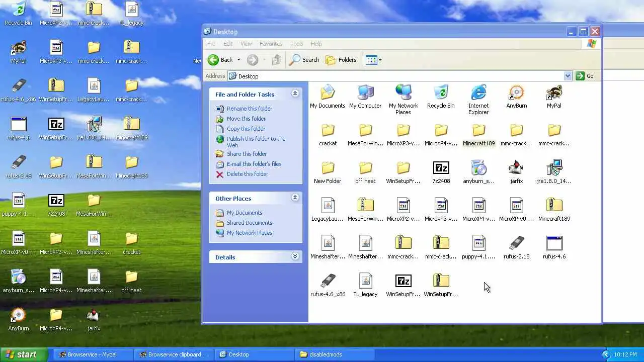Image resolution: width=644 pixels, height=362 pixels.
Task: Click Rename this folder link
Action: pyautogui.click(x=250, y=109)
